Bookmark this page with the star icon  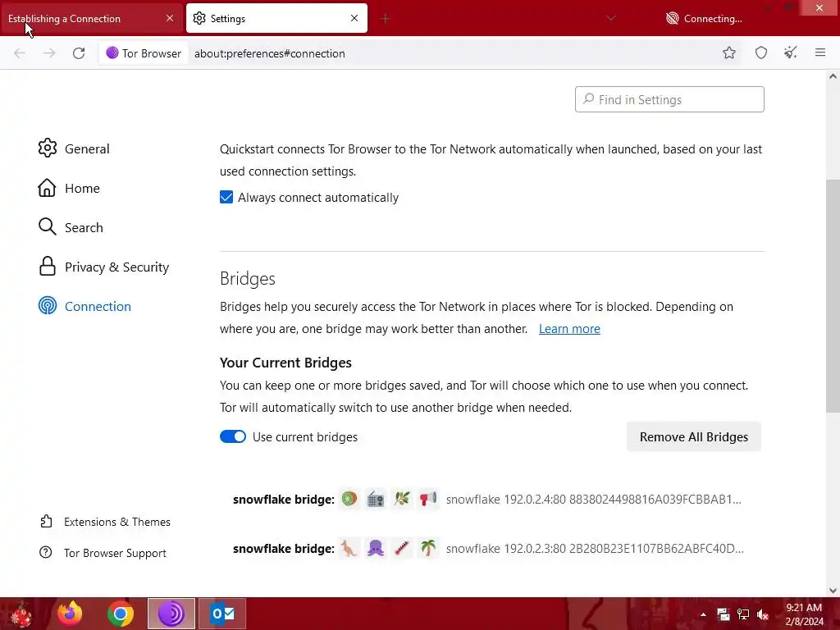(x=728, y=52)
